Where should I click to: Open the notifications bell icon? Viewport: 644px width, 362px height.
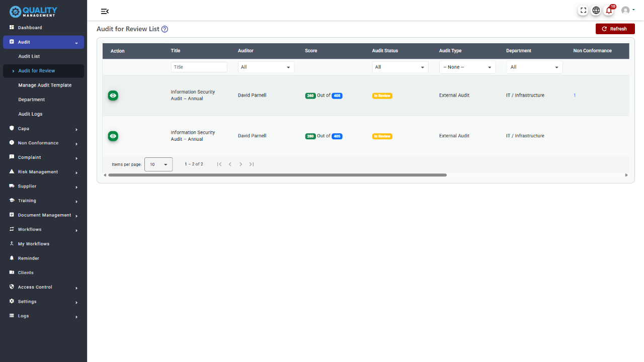coord(609,10)
